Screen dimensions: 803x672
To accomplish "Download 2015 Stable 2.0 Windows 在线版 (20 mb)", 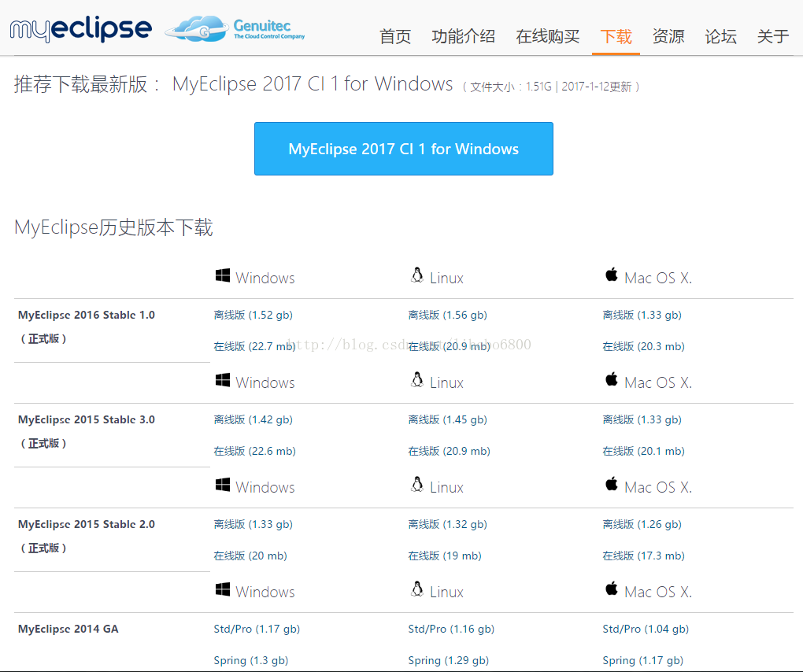I will pyautogui.click(x=250, y=556).
